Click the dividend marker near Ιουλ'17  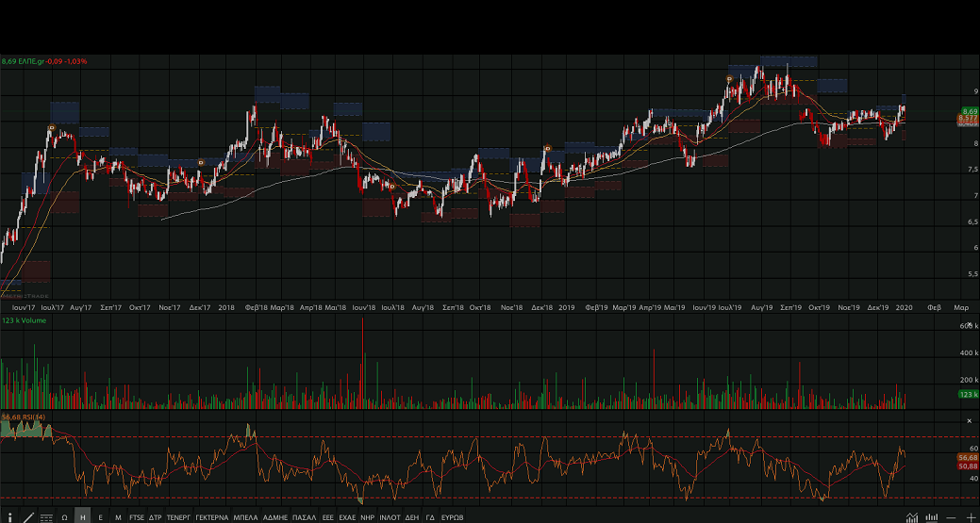(x=52, y=127)
